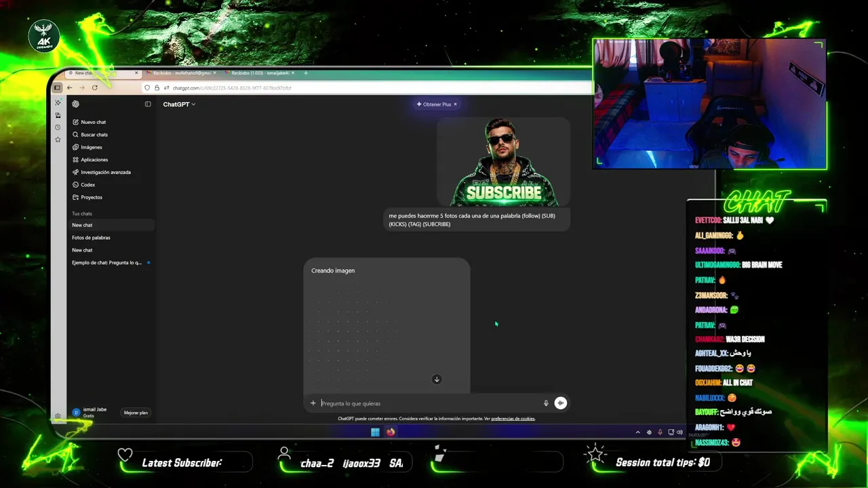
Task: Open Codex from the sidebar
Action: [x=83, y=184]
